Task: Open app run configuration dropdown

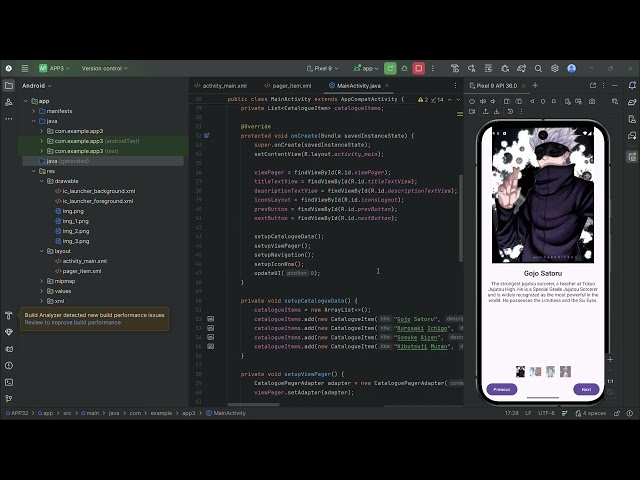Action: [367, 69]
